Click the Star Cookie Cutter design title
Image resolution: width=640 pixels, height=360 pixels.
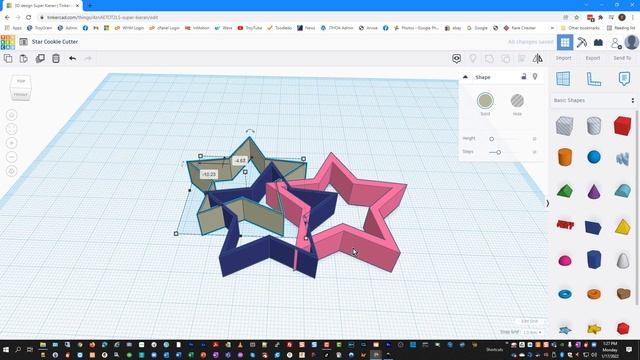(55, 42)
